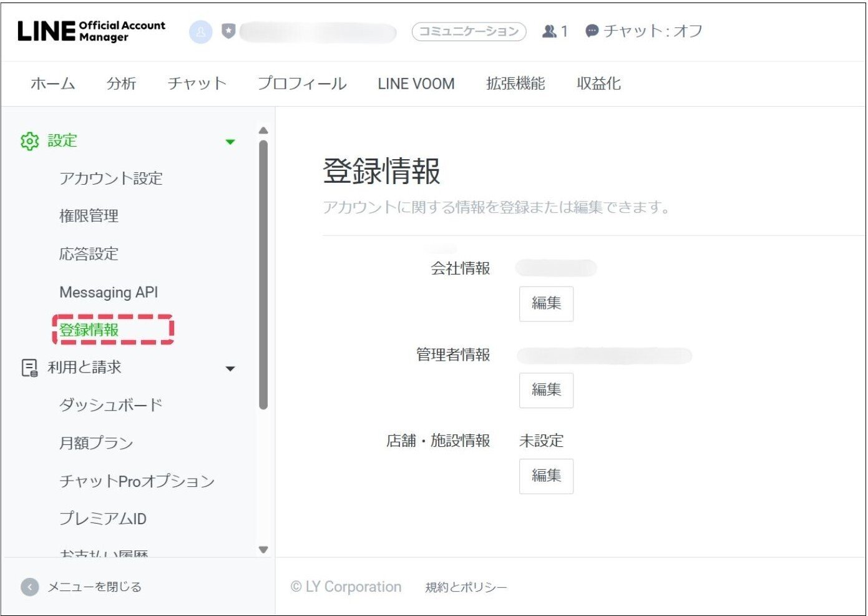Switch to the 分析 tab
Viewport: 868px width, 616px height.
coord(121,84)
